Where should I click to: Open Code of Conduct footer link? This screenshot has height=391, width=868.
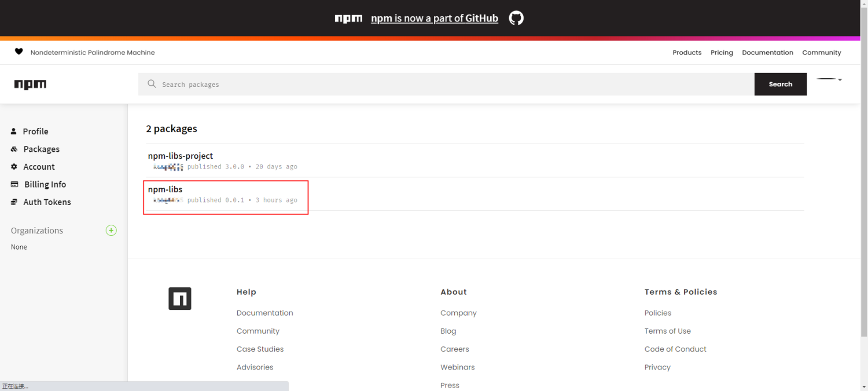pos(675,349)
